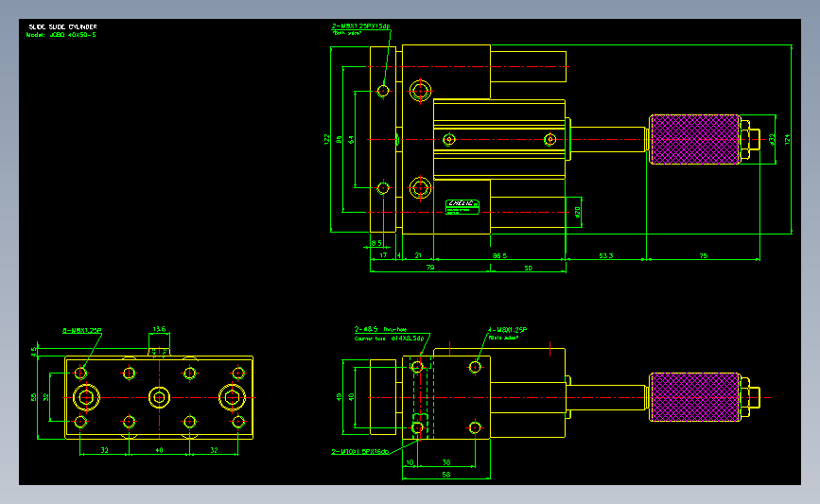820x504 pixels.
Task: Select the 8-M8X1.25P thread callout
Action: (82, 330)
